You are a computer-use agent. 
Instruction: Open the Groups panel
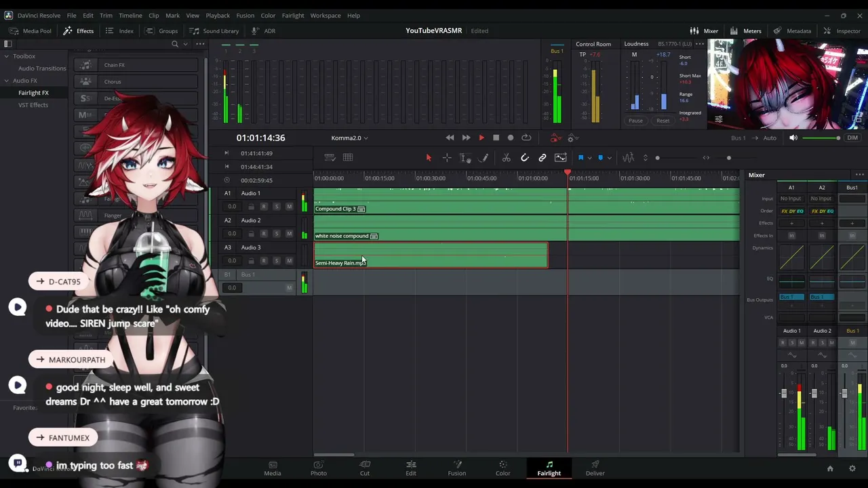click(x=161, y=30)
